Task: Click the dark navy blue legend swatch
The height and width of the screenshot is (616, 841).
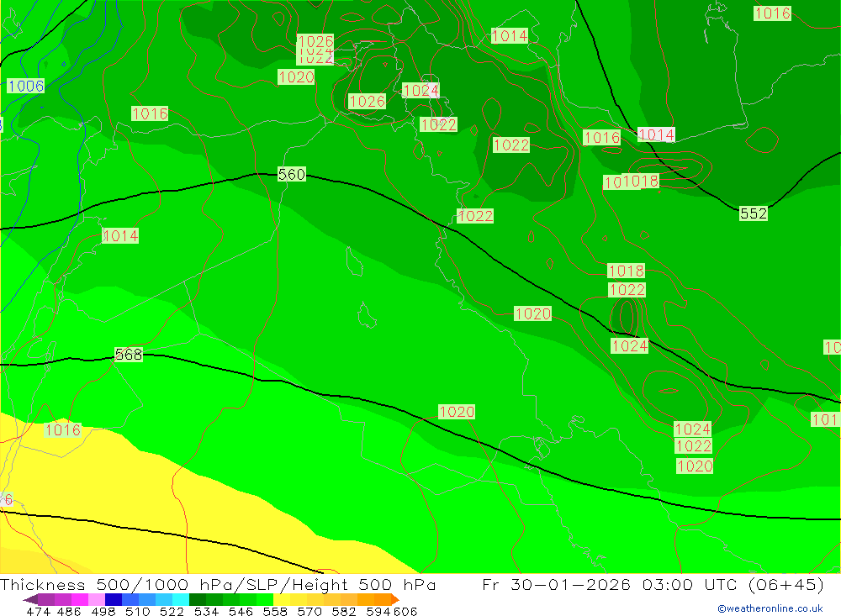Action: [x=114, y=599]
